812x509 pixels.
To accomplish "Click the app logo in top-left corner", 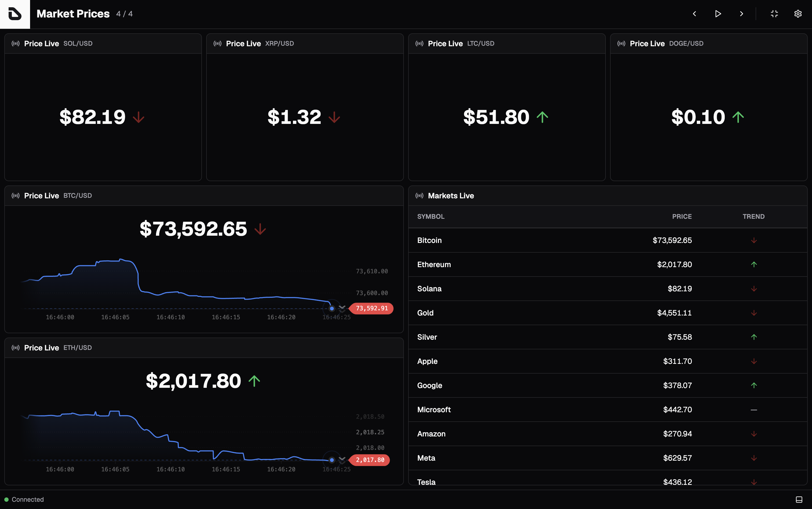I will (x=15, y=14).
